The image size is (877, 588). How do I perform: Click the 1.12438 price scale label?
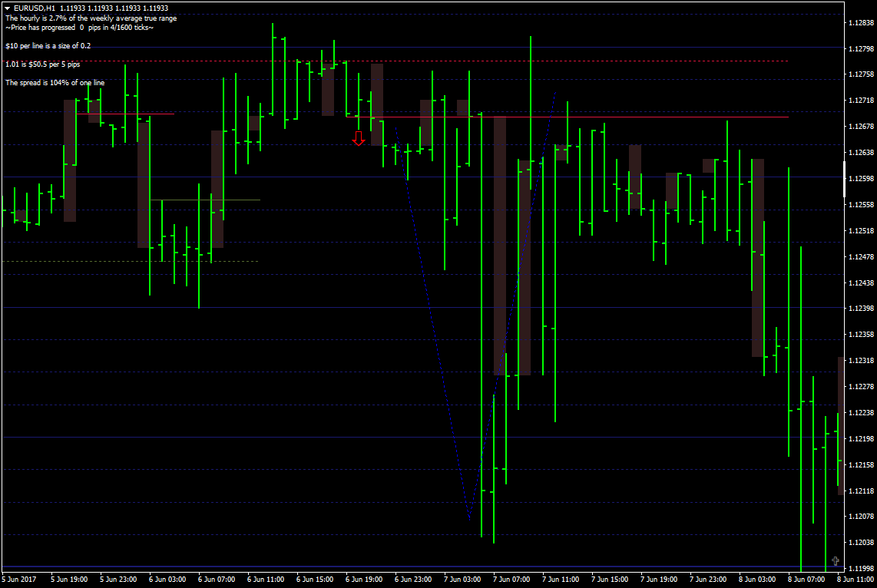click(x=861, y=282)
